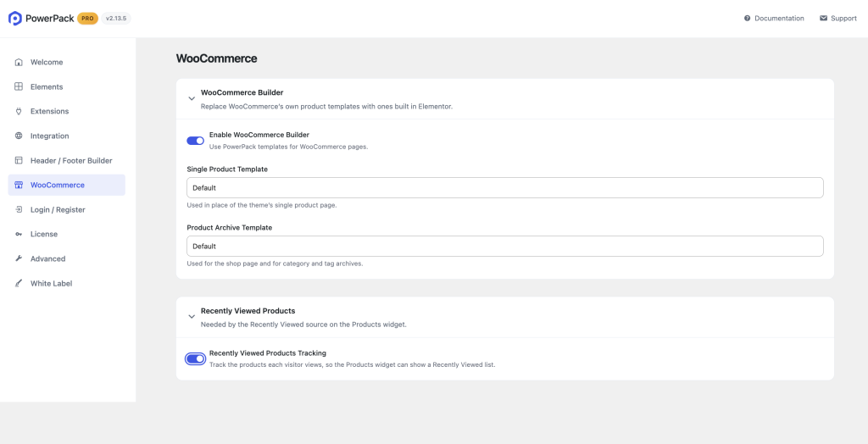This screenshot has width=868, height=444.
Task: Open the Support link
Action: tap(838, 19)
